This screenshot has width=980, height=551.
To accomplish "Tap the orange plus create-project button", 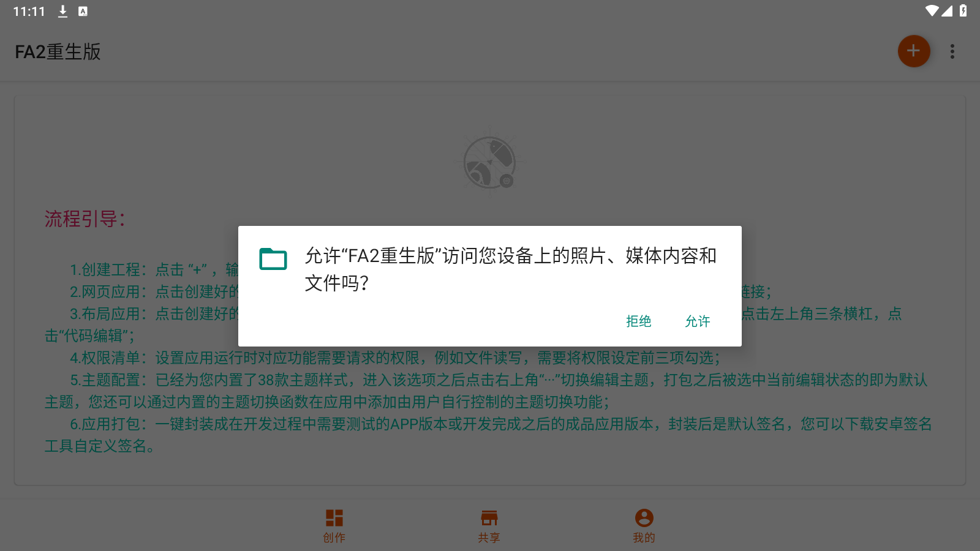I will [x=914, y=51].
